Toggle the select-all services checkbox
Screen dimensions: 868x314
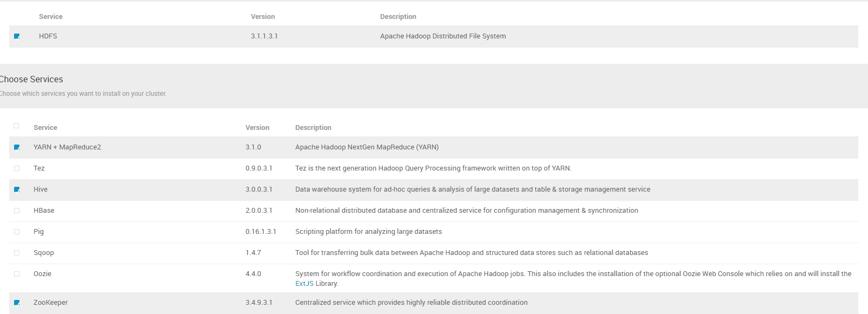click(16, 126)
